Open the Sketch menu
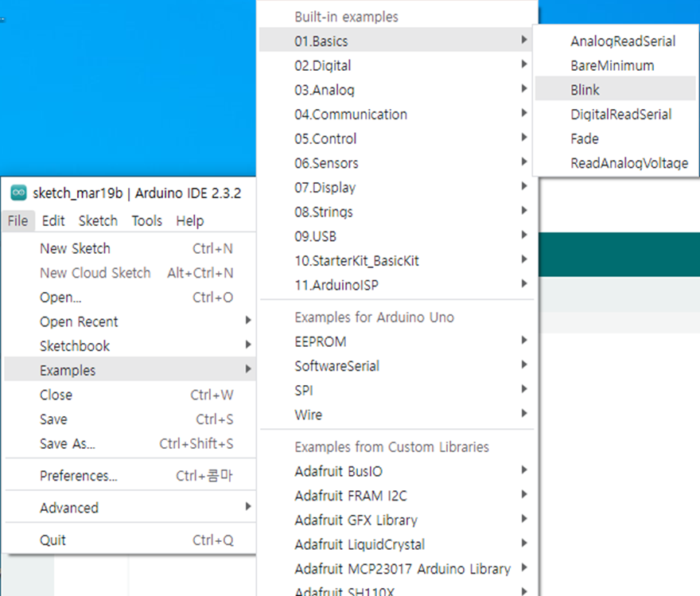 click(x=98, y=220)
